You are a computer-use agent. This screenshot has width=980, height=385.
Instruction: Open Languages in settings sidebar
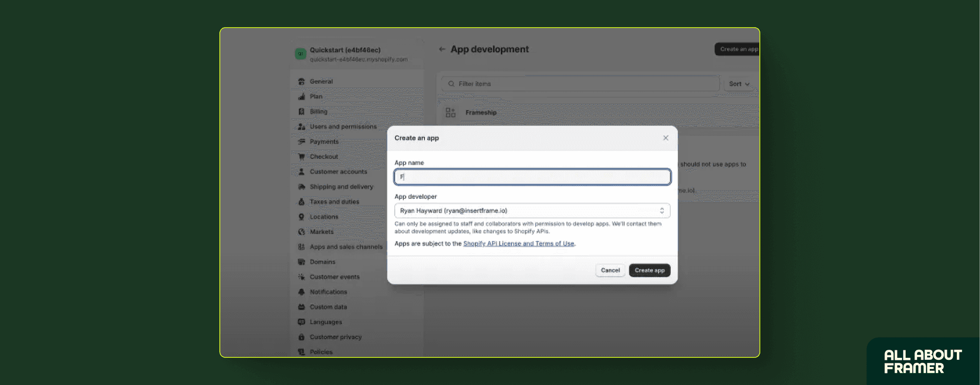[x=326, y=322]
